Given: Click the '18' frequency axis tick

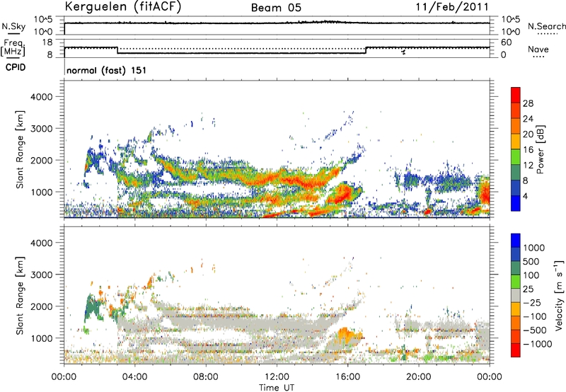Looking at the screenshot, I should [47, 42].
